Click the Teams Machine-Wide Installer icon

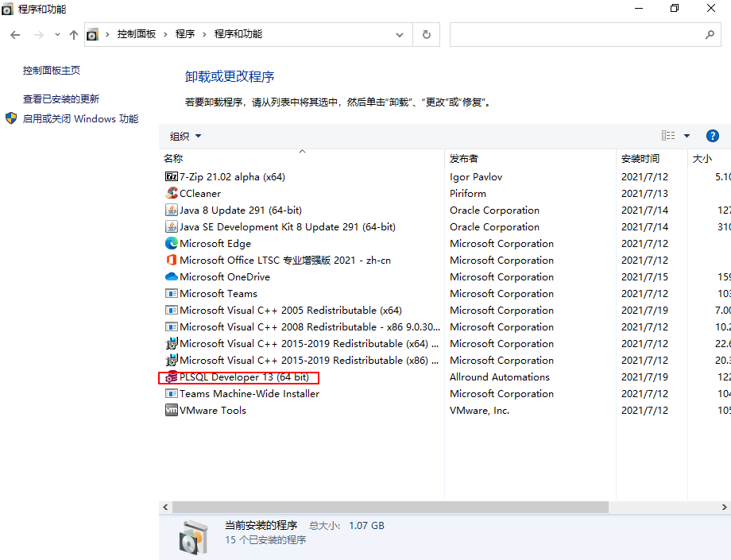click(x=172, y=394)
